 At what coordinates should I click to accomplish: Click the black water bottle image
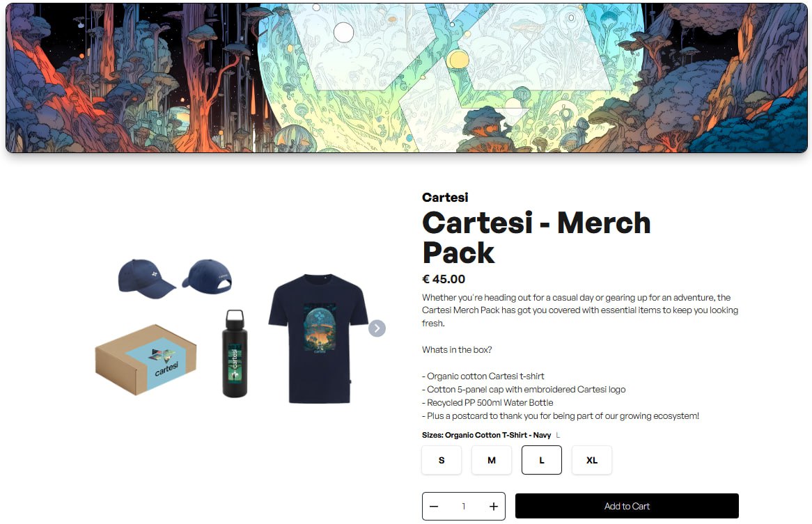point(235,354)
